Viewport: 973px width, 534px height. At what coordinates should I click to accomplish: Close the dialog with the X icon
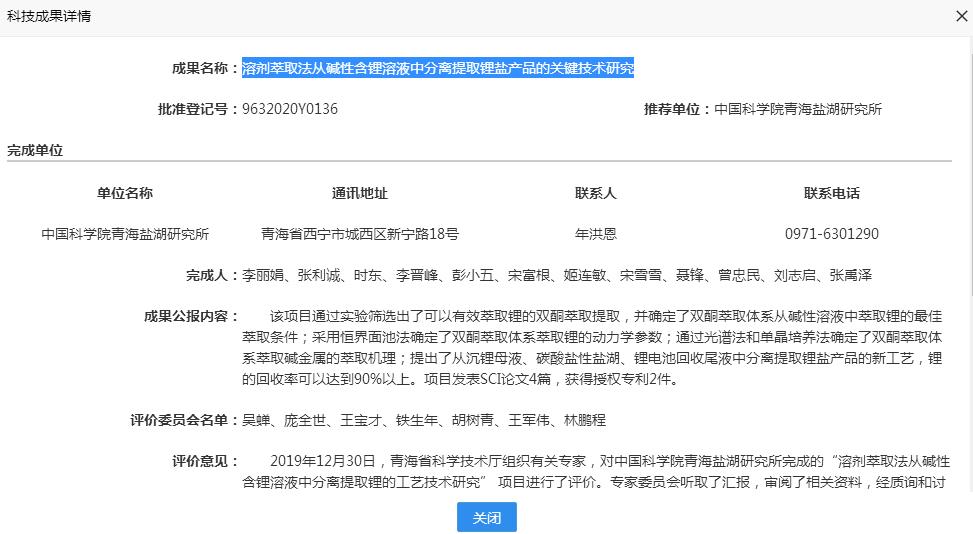click(x=962, y=16)
